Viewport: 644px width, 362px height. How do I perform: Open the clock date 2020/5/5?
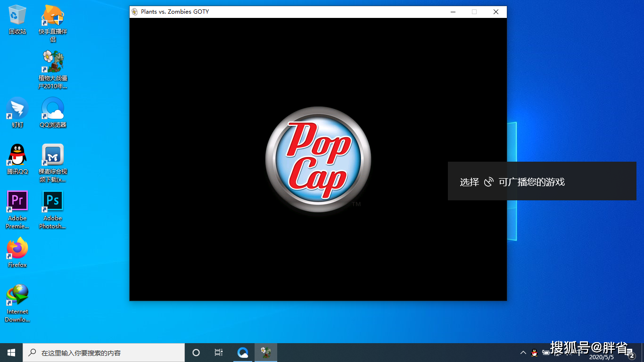click(x=601, y=357)
